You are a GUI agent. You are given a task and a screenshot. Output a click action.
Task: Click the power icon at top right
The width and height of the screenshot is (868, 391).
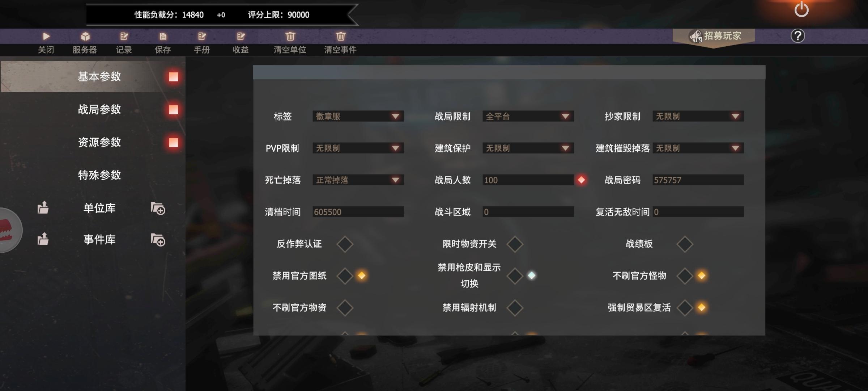pyautogui.click(x=801, y=9)
